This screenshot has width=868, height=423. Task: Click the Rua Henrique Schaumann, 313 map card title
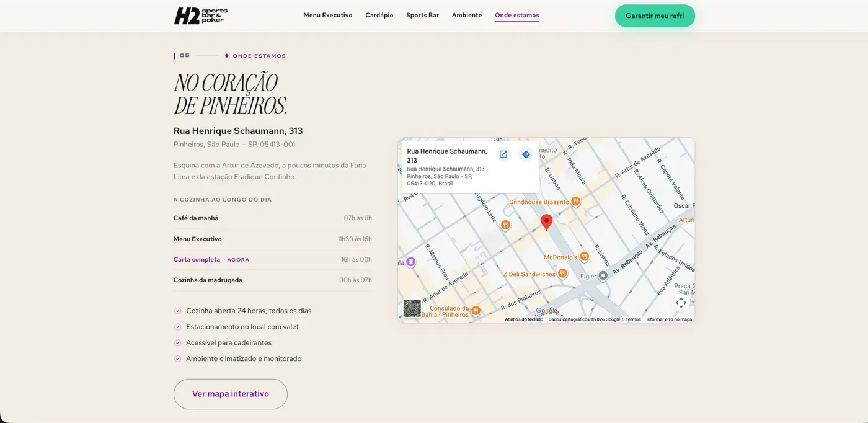pyautogui.click(x=447, y=156)
